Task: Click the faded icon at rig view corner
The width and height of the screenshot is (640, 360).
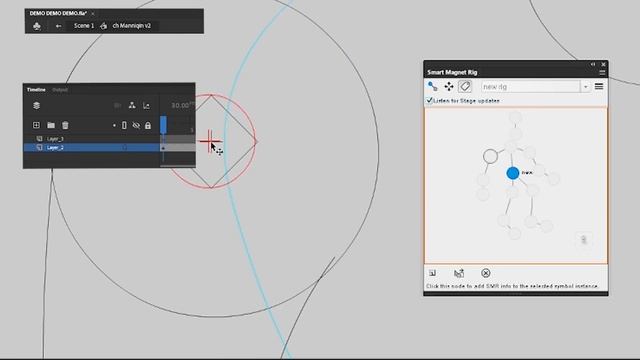Action: coord(584,240)
